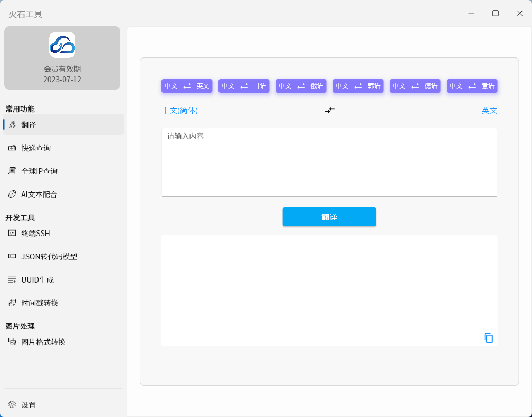This screenshot has width=532, height=417.
Task: Open the 翻译 menu item
Action: point(63,124)
